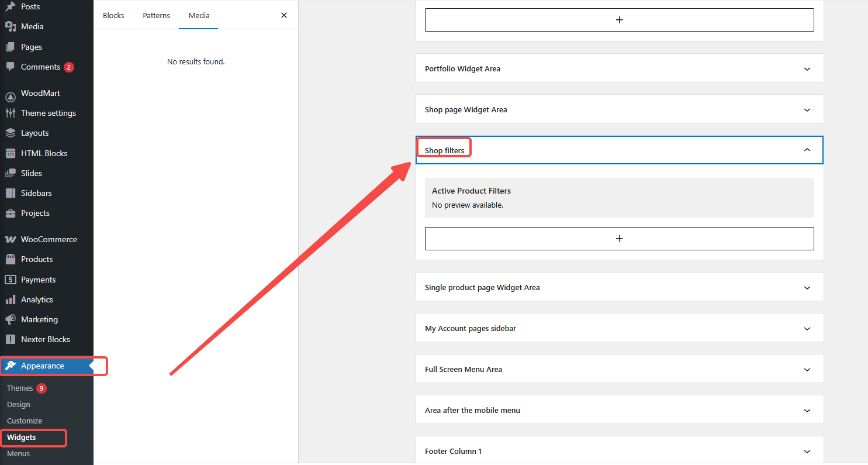Image resolution: width=868 pixels, height=465 pixels.
Task: Select the Active Product Filters widget
Action: 619,198
